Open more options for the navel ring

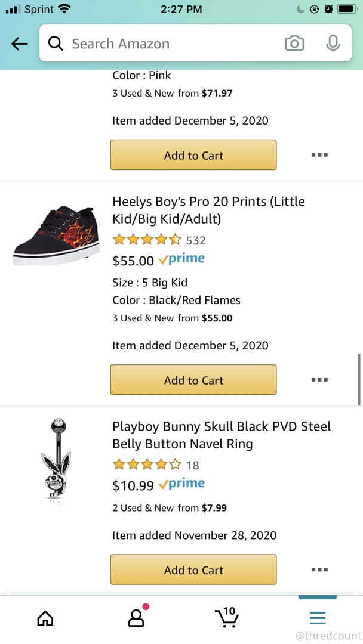[319, 570]
